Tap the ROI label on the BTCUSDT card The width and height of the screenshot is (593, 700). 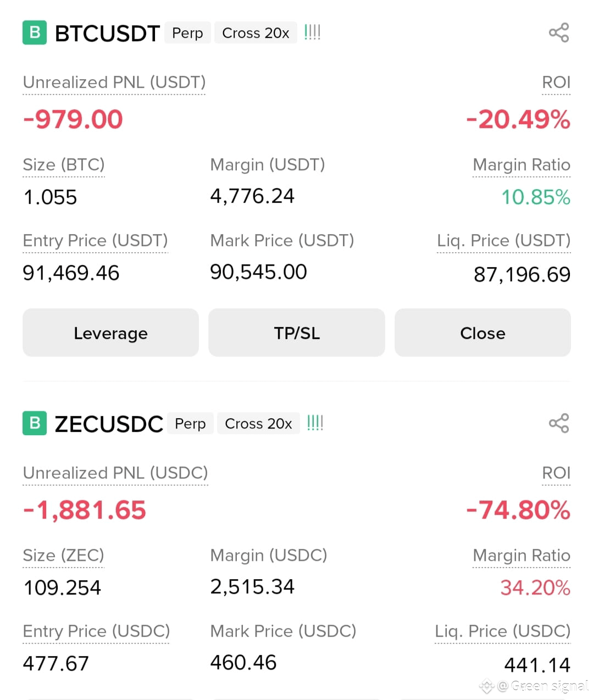(x=556, y=82)
